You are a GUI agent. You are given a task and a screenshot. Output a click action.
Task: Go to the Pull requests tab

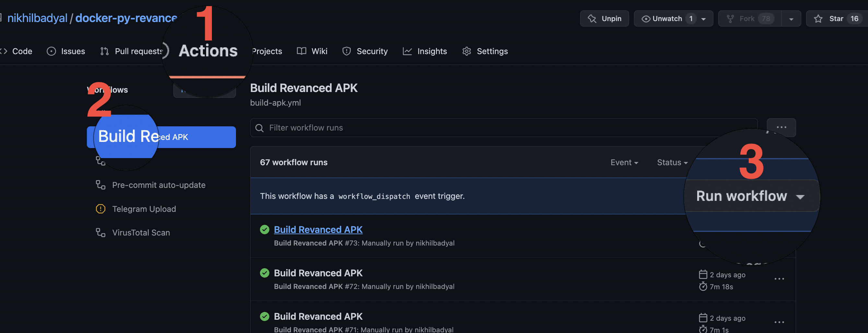131,51
